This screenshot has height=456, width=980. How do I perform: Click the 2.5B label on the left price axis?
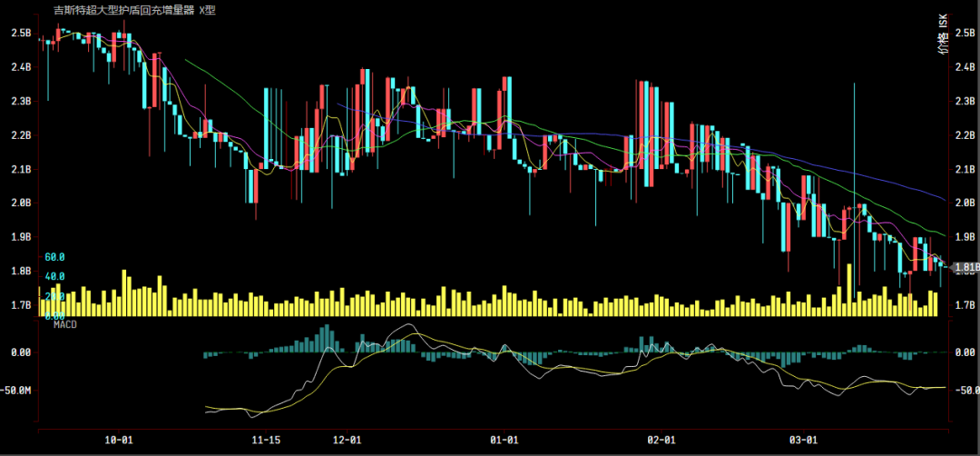20,34
